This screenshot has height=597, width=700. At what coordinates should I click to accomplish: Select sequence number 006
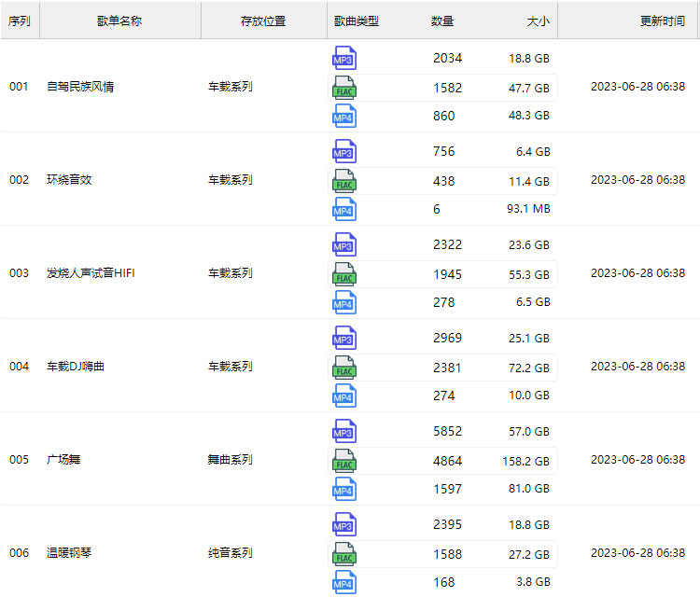click(x=19, y=553)
